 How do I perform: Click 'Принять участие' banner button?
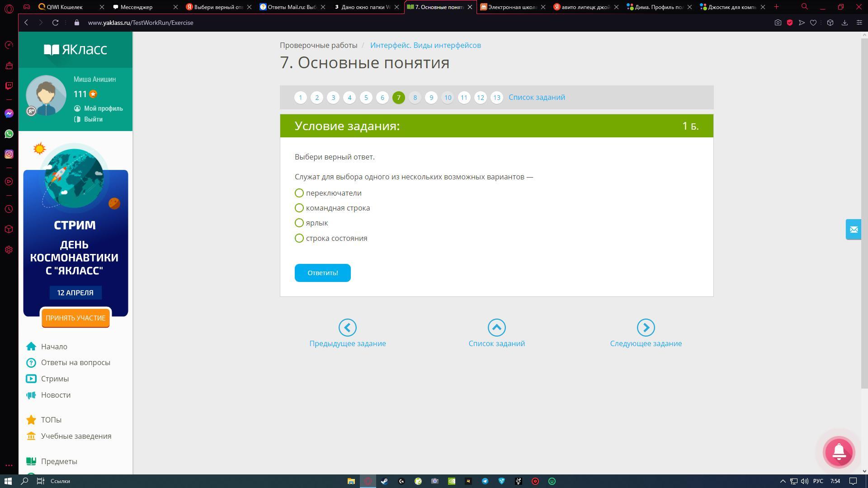[75, 318]
